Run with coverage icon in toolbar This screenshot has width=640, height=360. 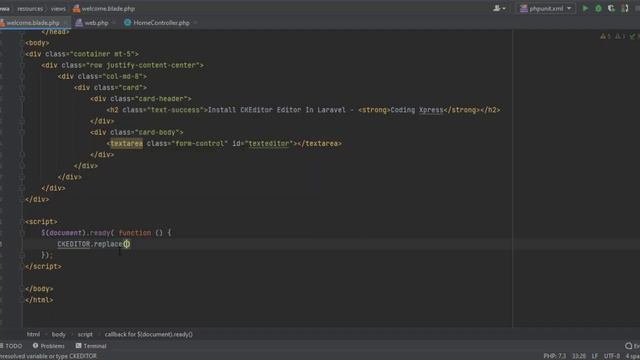[x=611, y=8]
